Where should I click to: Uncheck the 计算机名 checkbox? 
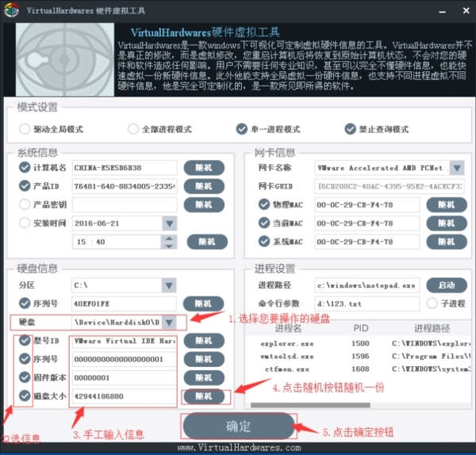coord(25,167)
